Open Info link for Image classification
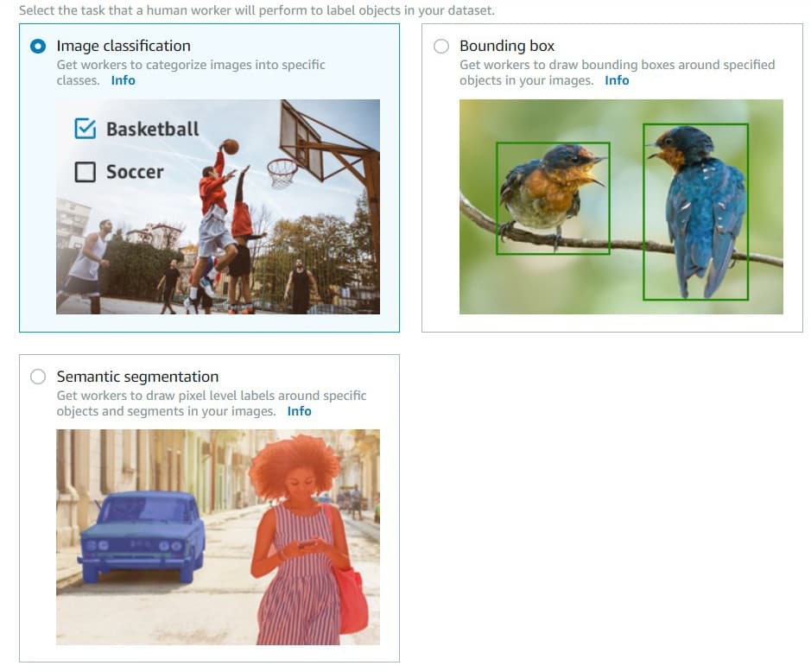Viewport: 811px width, 672px height. (124, 80)
